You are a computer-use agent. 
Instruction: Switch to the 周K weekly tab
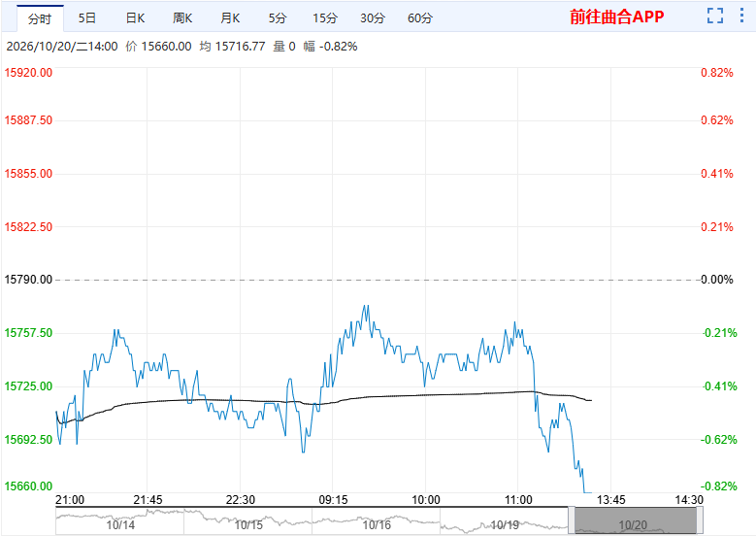182,18
